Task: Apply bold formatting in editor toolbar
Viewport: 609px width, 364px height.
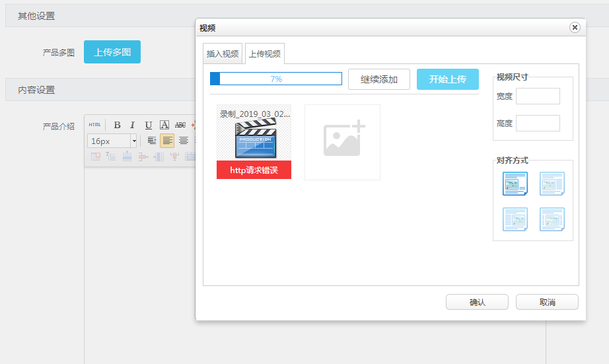Action: point(117,125)
